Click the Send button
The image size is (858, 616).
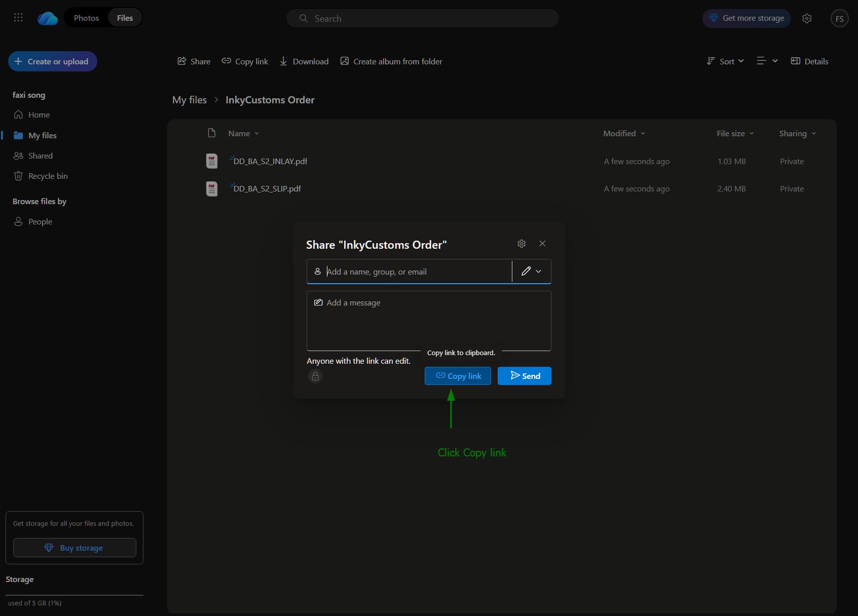(524, 376)
